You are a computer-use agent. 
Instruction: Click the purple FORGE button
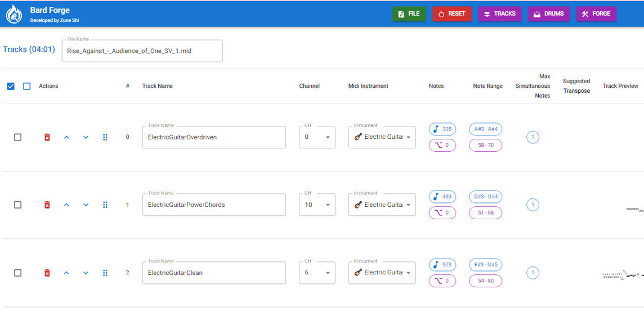click(596, 14)
